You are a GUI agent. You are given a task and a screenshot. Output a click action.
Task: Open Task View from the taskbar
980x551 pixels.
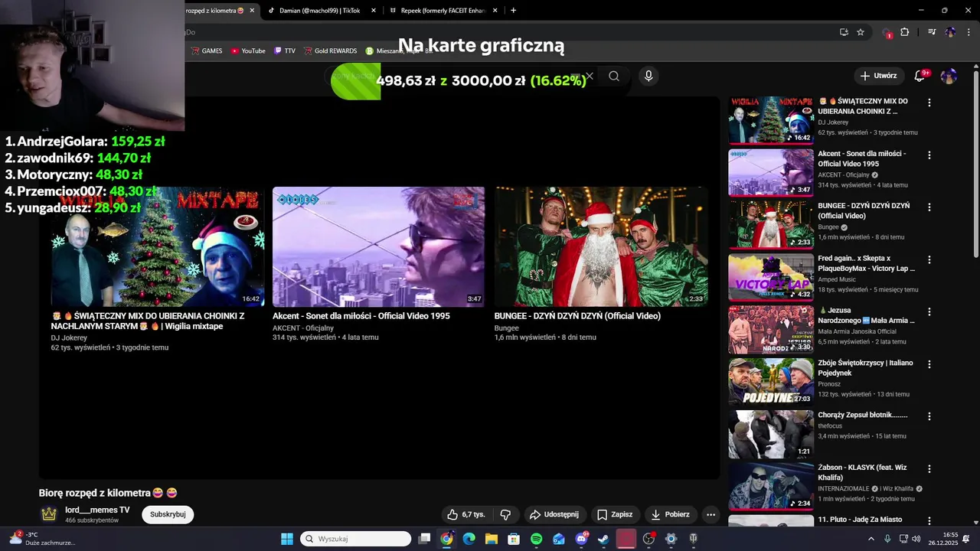click(x=424, y=539)
